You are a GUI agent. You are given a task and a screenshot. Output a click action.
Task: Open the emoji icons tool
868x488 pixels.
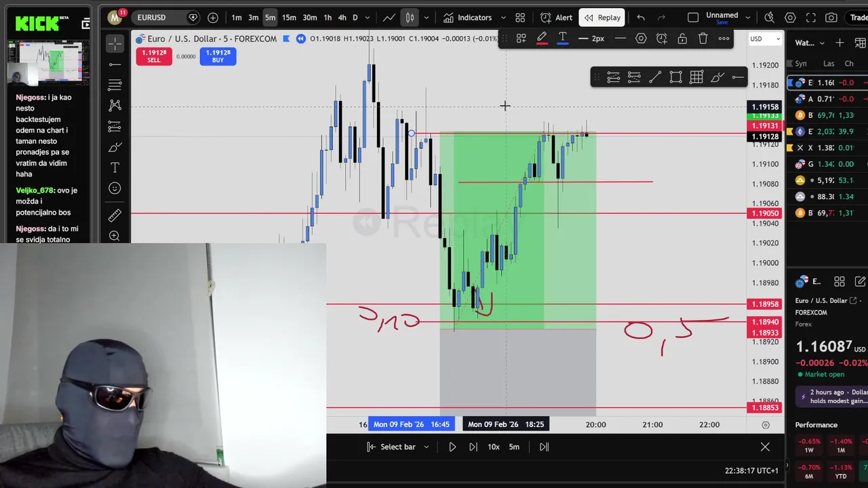pyautogui.click(x=115, y=188)
